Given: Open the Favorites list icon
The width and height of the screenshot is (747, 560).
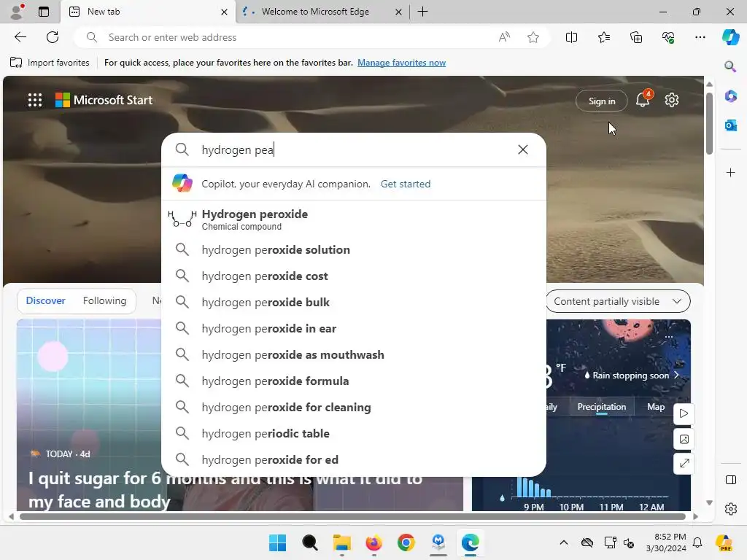Looking at the screenshot, I should 603,37.
